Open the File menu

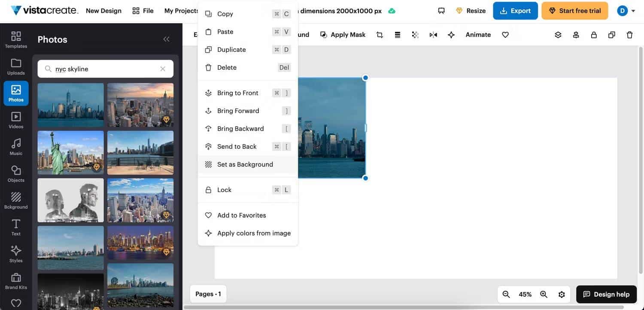pos(143,11)
